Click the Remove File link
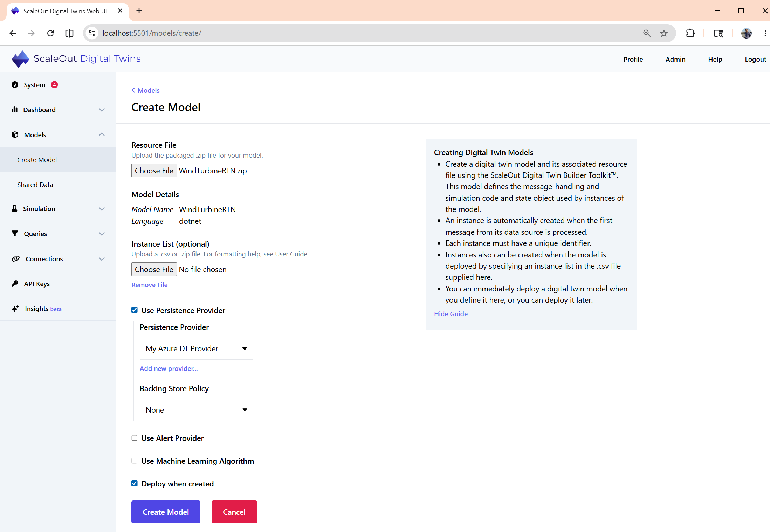Image resolution: width=770 pixels, height=532 pixels. click(150, 285)
